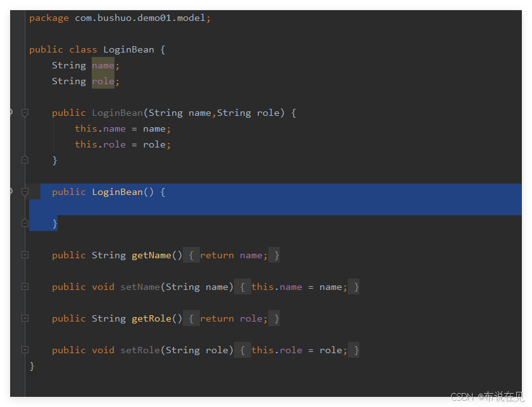This screenshot has width=532, height=407.
Task: Click the package name com.bushuo.demo01.model
Action: coord(140,18)
